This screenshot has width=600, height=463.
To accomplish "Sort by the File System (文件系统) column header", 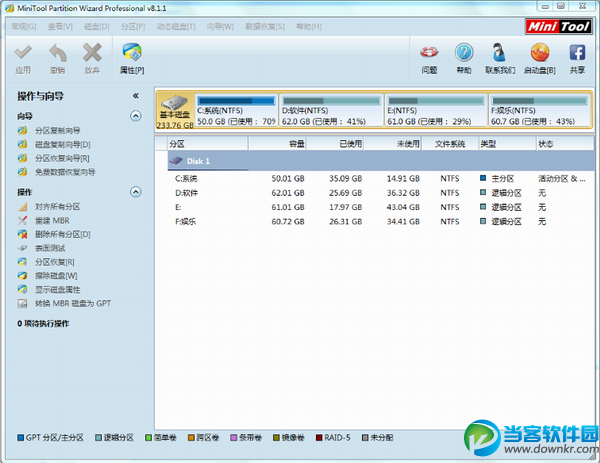I will tap(450, 144).
